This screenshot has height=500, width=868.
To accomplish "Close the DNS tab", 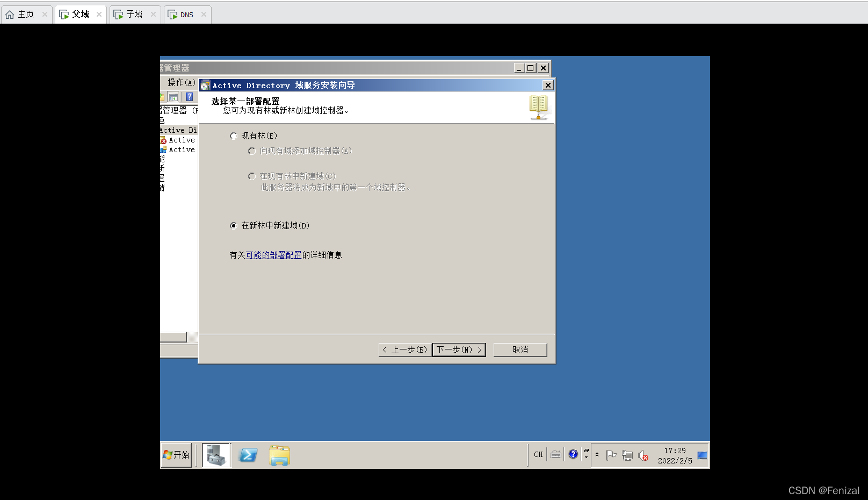I will [204, 15].
